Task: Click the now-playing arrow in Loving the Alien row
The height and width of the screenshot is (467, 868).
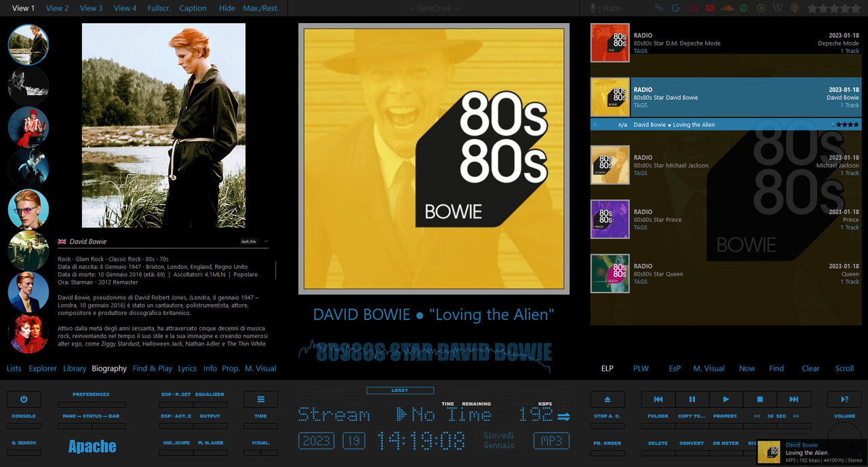Action: pos(595,125)
